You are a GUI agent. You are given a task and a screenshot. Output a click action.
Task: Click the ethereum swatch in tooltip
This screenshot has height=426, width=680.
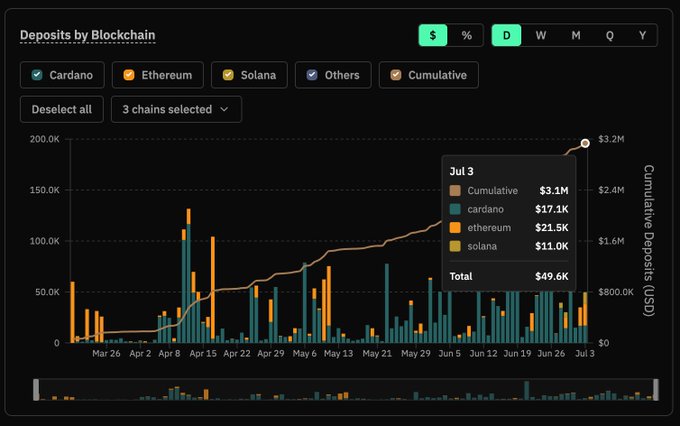pos(455,227)
